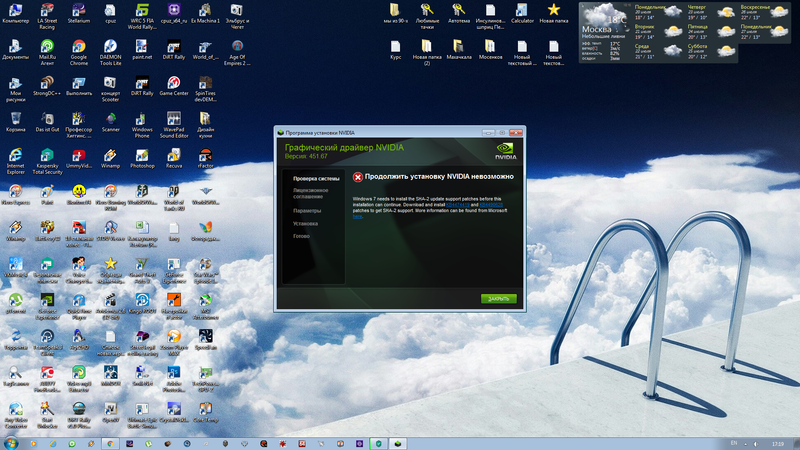Image resolution: width=800 pixels, height=450 pixels.
Task: Open the Любимые тачки desktop icon
Action: (x=427, y=17)
